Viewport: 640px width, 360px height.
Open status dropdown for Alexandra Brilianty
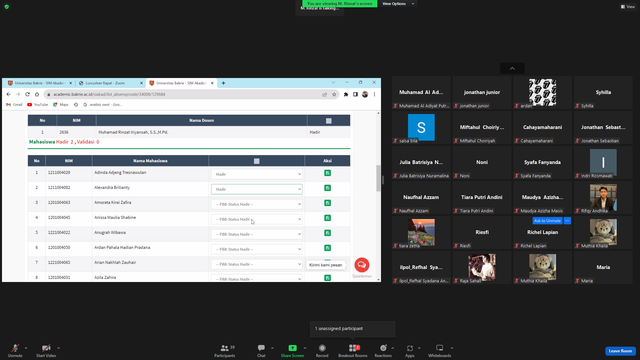pyautogui.click(x=257, y=189)
